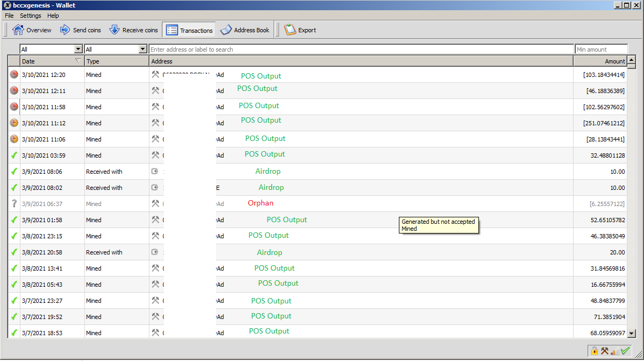The height and width of the screenshot is (361, 644).
Task: Expand the transaction type filter dropdown
Action: (142, 49)
